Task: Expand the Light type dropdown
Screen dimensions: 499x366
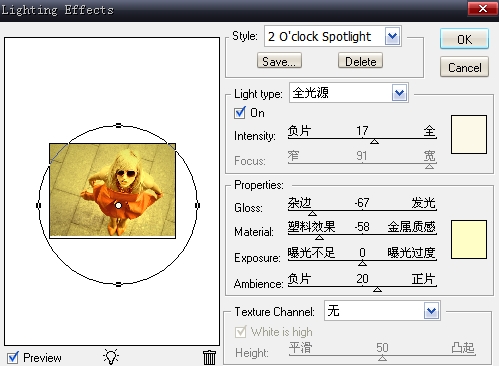Action: 399,93
